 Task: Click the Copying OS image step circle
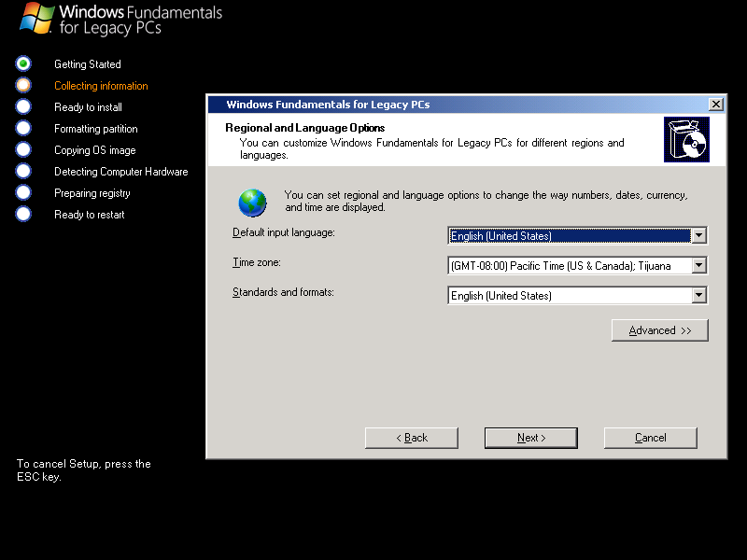click(22, 149)
